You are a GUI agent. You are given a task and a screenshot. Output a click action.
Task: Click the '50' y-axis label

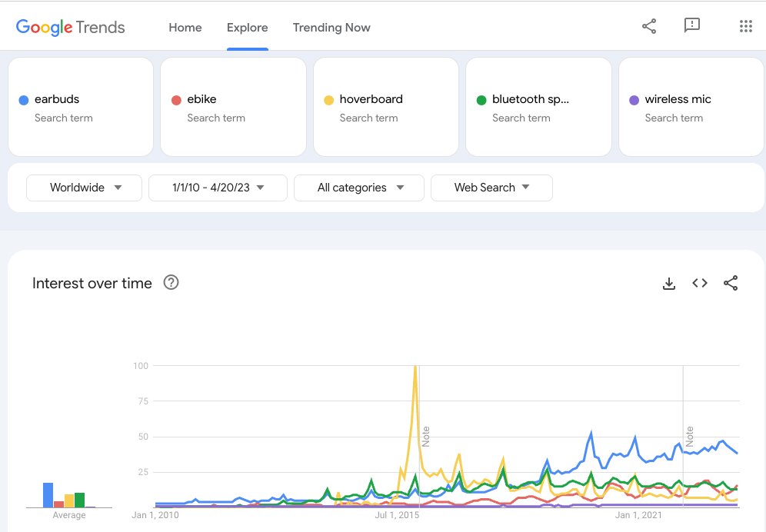coord(143,437)
